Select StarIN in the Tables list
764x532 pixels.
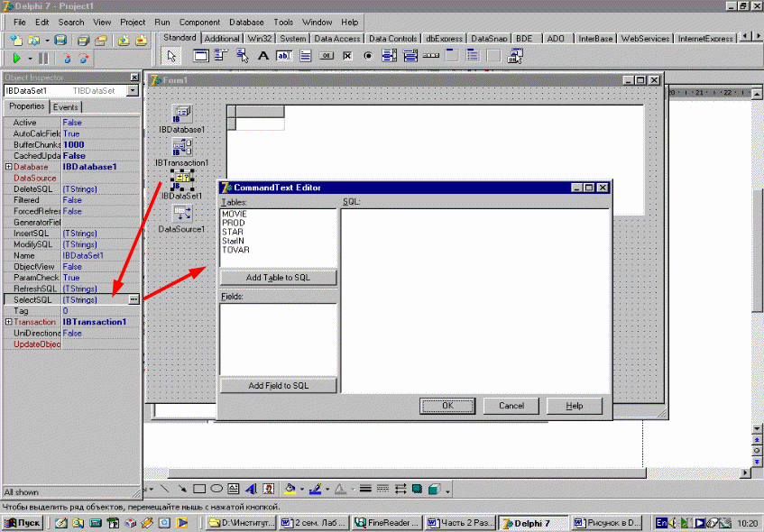click(233, 241)
